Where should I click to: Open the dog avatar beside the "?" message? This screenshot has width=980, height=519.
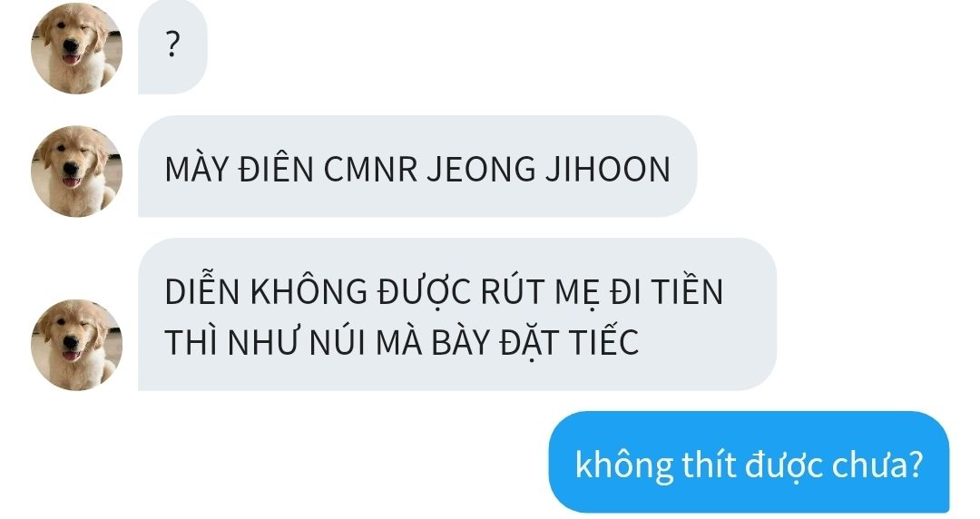(76, 48)
